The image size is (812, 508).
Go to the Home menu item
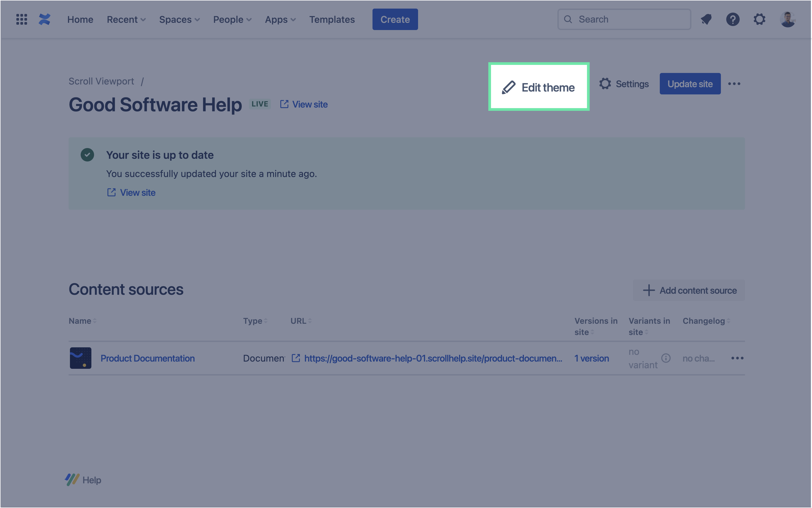[x=80, y=20]
